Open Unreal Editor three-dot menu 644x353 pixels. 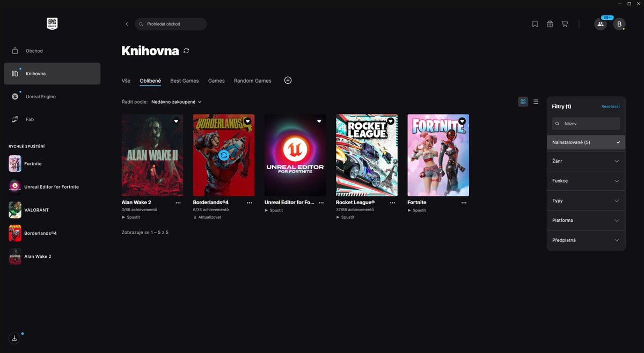[x=321, y=203]
